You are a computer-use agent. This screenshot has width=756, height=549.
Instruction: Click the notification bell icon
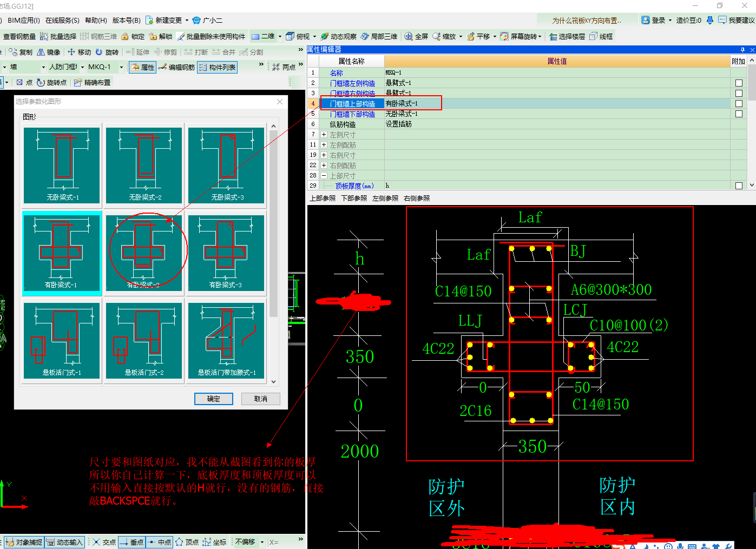710,20
